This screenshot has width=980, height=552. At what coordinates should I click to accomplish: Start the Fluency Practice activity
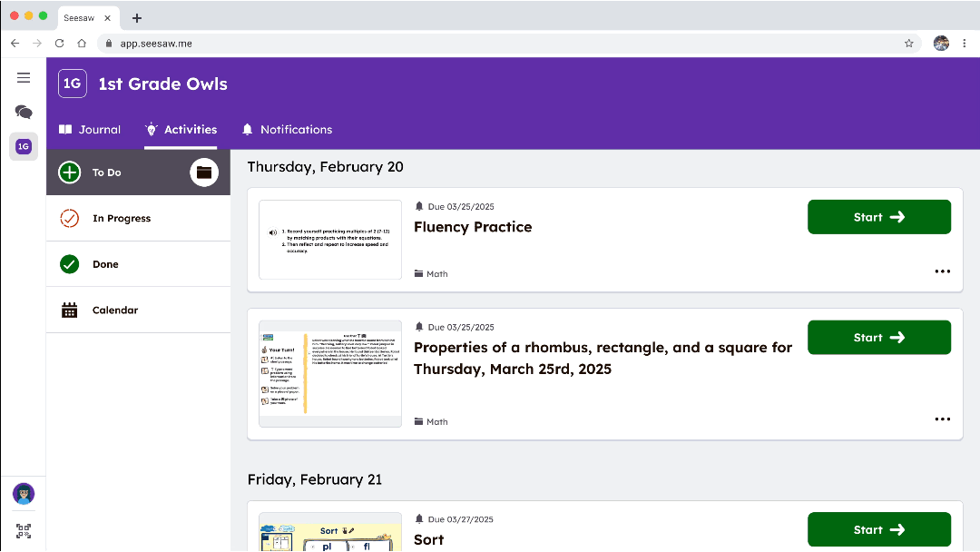point(878,217)
